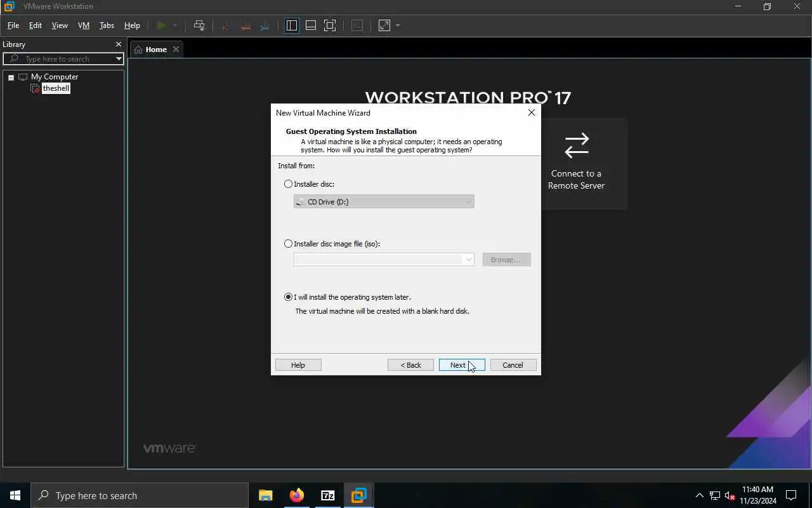This screenshot has height=508, width=812.
Task: Click the Manage Snapshots toolbar icon
Action: click(x=265, y=25)
